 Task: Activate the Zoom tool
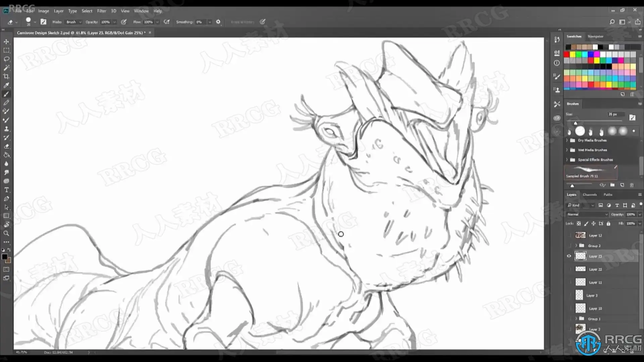[x=6, y=233]
